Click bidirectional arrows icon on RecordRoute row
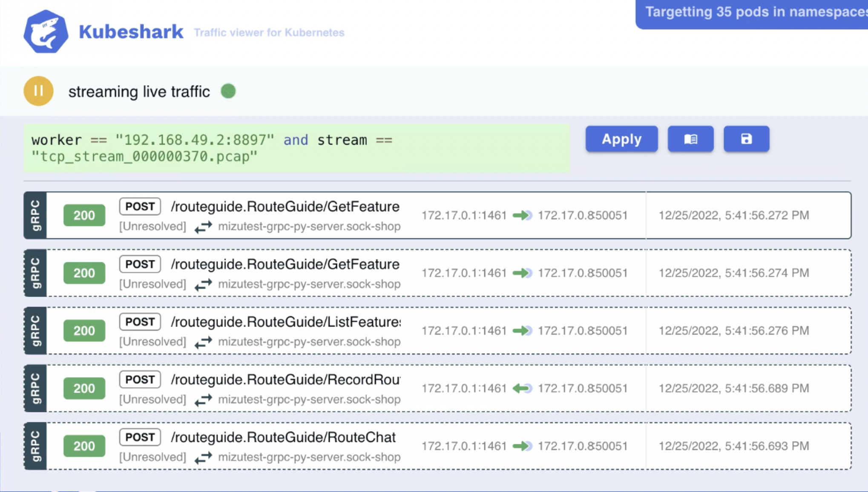868x492 pixels. coord(203,400)
